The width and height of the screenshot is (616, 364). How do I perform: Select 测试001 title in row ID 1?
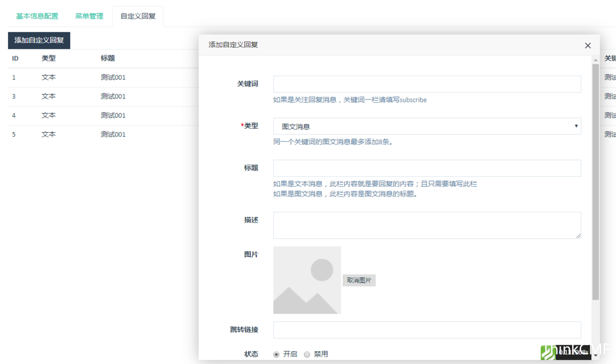[x=113, y=77]
